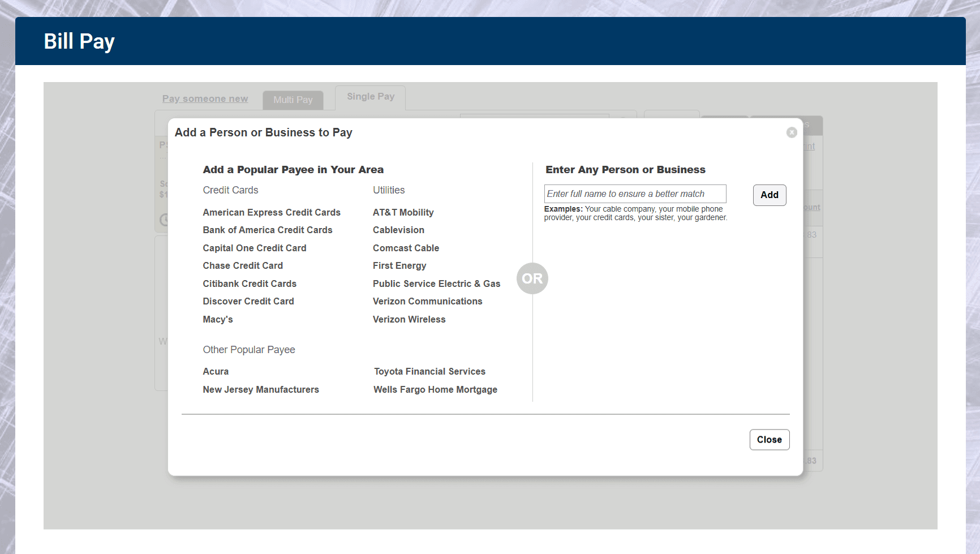Click the Close button in the dialog
The height and width of the screenshot is (554, 980).
tap(770, 440)
